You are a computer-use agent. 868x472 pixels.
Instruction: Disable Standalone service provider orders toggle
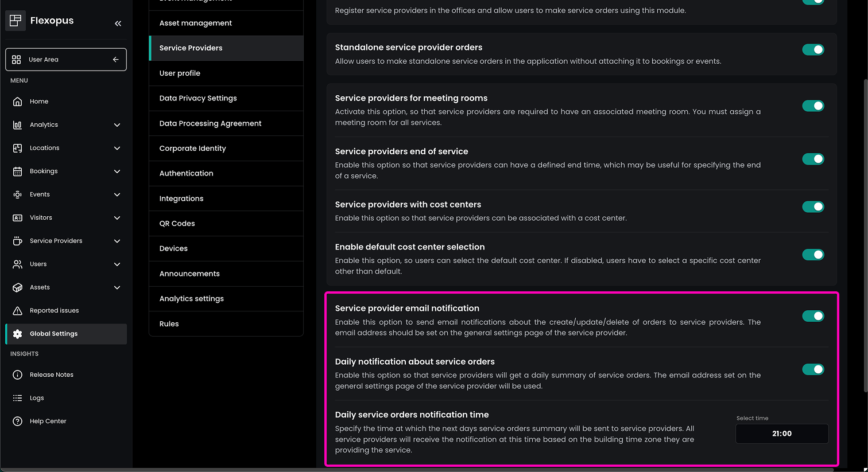[x=813, y=50]
